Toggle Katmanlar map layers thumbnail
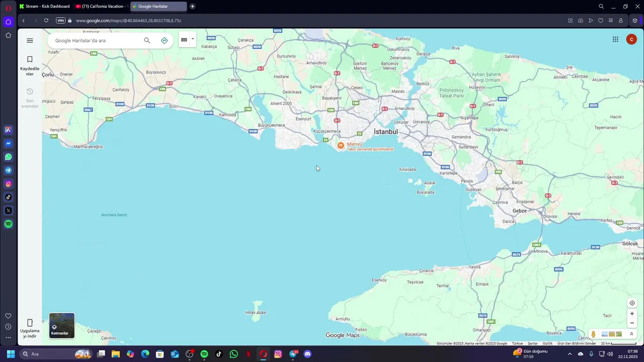 (x=62, y=325)
